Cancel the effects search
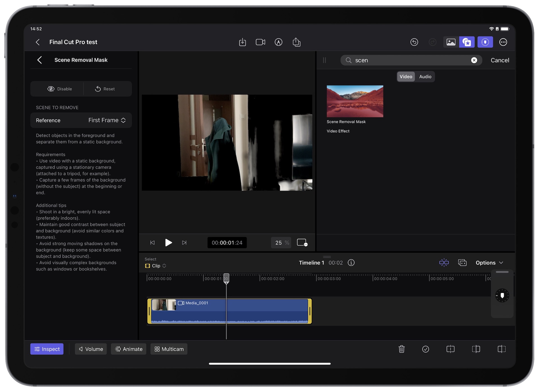This screenshot has height=392, width=540. click(x=500, y=60)
